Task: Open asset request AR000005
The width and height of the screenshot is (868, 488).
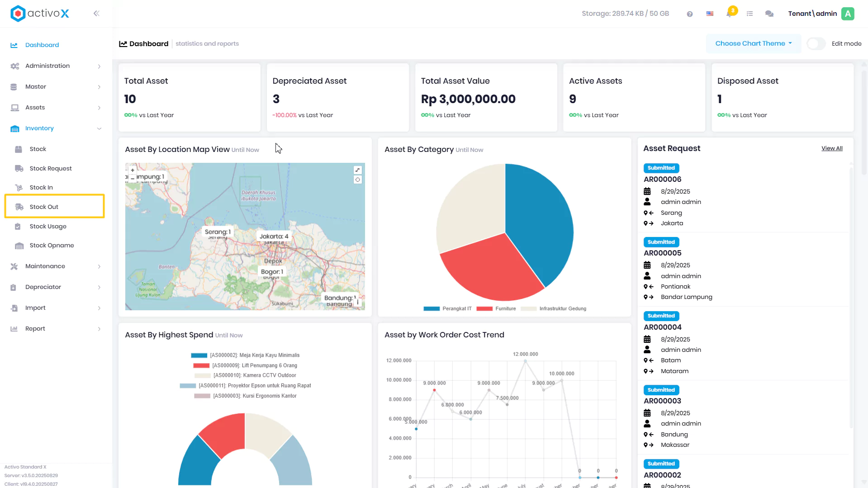Action: 662,253
